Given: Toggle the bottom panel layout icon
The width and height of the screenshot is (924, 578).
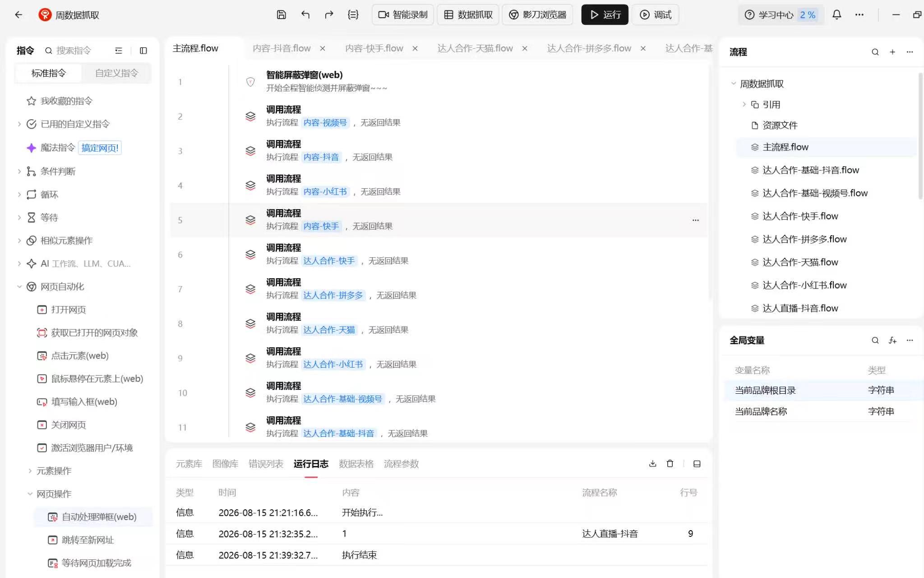Looking at the screenshot, I should pyautogui.click(x=697, y=464).
